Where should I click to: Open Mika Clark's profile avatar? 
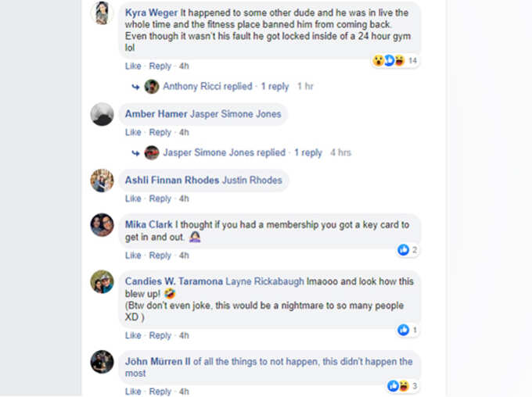tap(102, 225)
